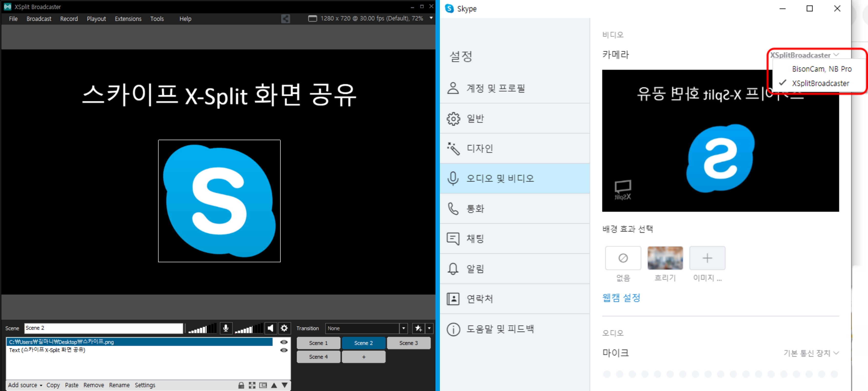Choose BisonCam, NB Pro camera option
868x391 pixels.
point(822,69)
